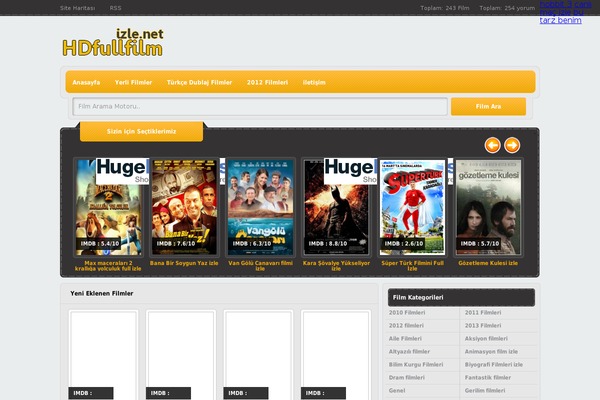
Task: Go to Yerli Filmler menu
Action: coord(133,82)
